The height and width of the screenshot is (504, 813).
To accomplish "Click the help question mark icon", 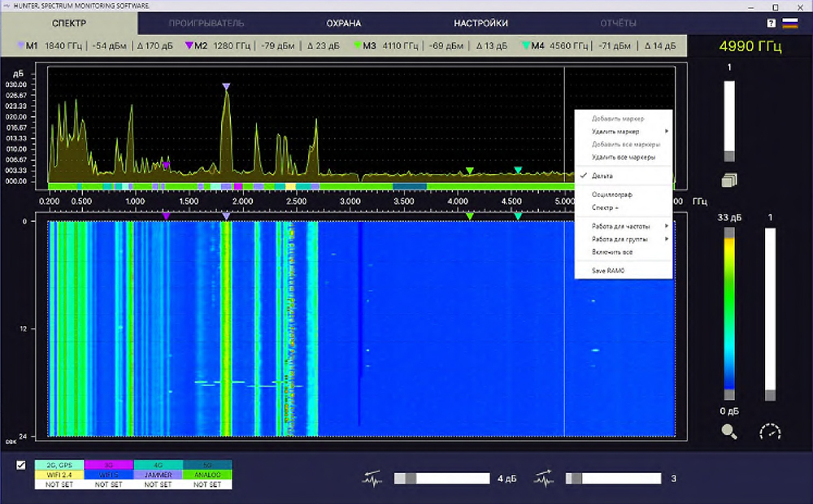I will click(771, 24).
